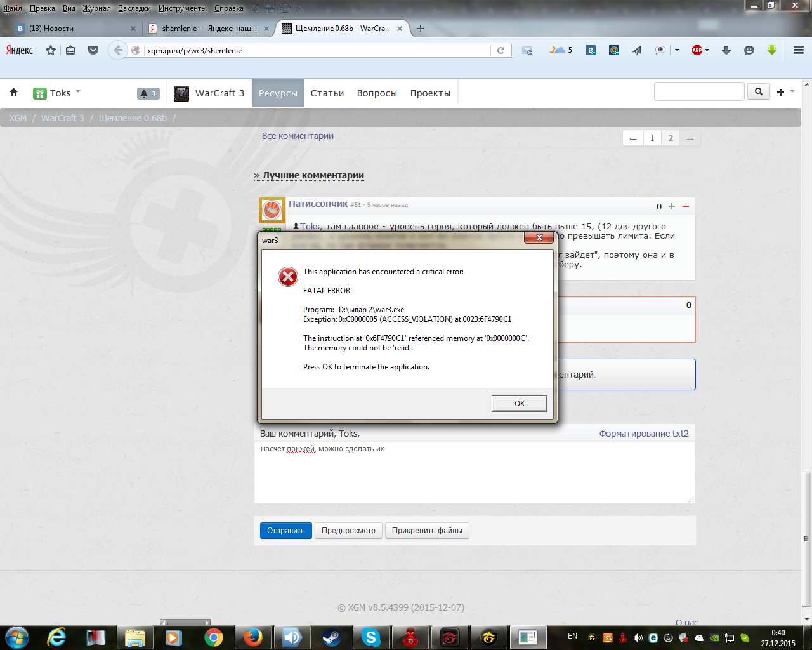Click OK in the war3 error dialog

point(519,404)
